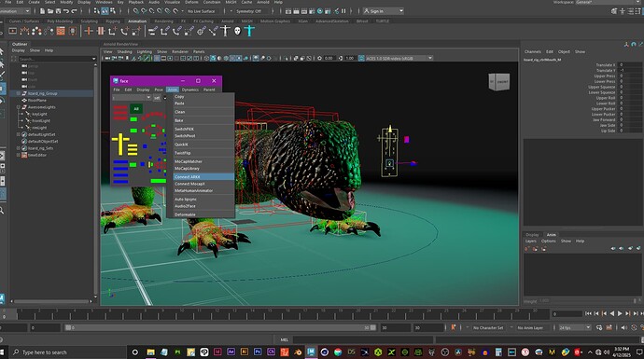The width and height of the screenshot is (644, 359).
Task: Open After Effects from the taskbar
Action: (x=231, y=352)
